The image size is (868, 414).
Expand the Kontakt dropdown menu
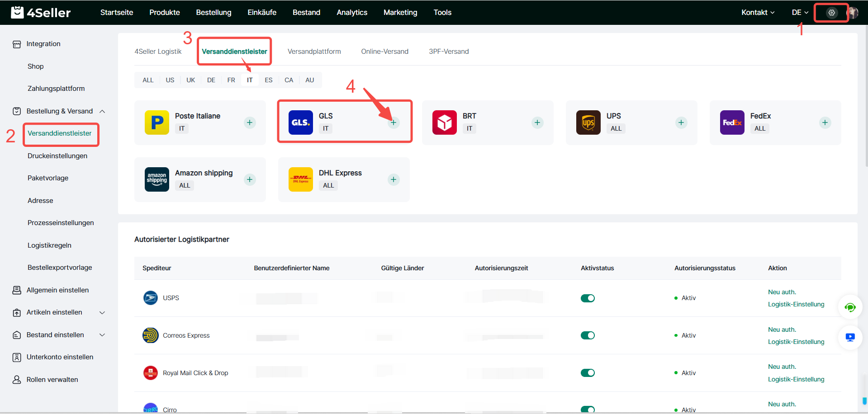point(758,13)
